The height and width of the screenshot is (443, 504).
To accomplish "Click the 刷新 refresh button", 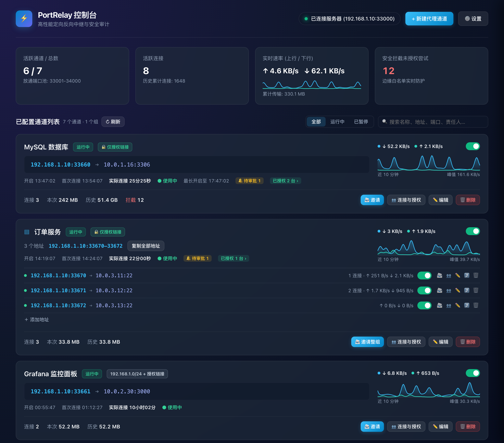I will coord(113,122).
